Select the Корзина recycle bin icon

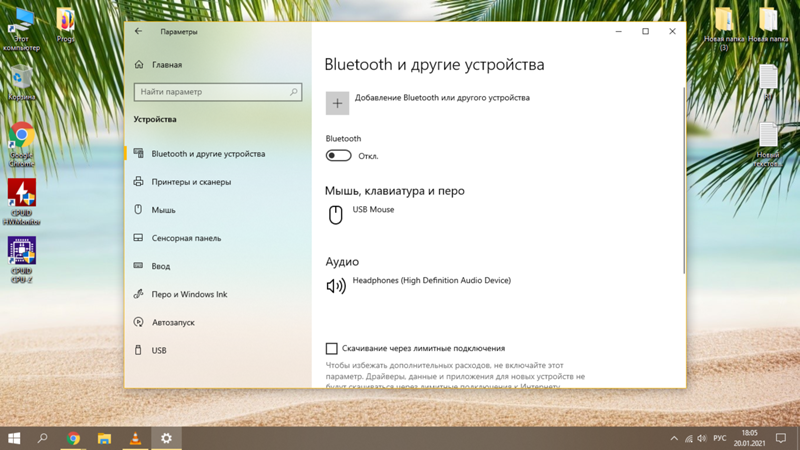(21, 83)
